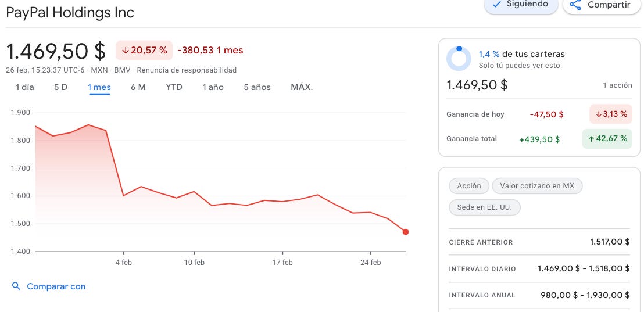Click the 4 feb axis date label

124,263
